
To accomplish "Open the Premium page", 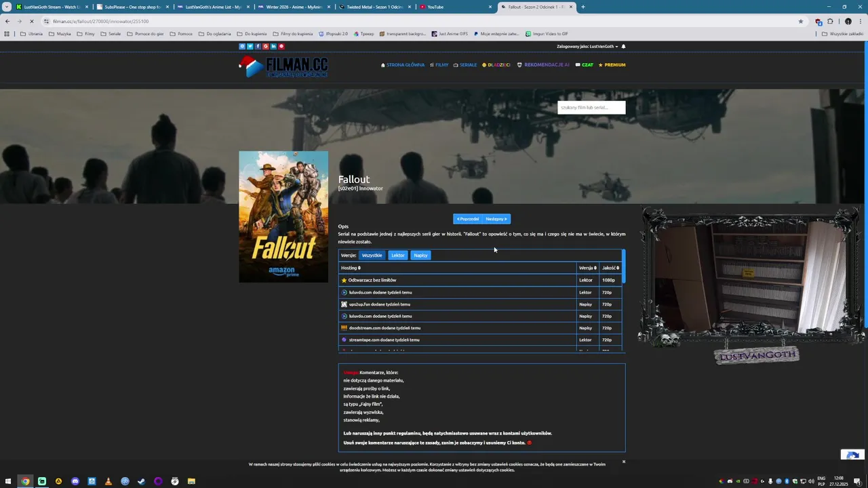I will (612, 65).
